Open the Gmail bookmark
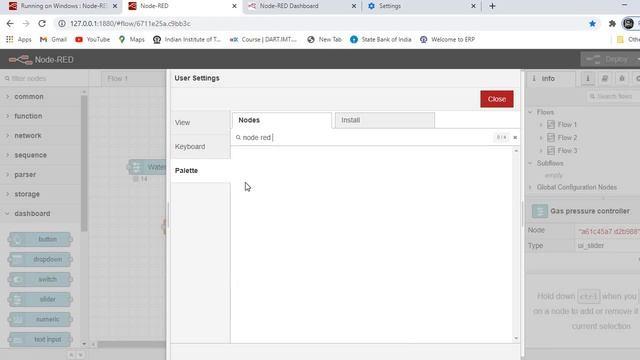The height and width of the screenshot is (360, 640). pyautogui.click(x=53, y=40)
